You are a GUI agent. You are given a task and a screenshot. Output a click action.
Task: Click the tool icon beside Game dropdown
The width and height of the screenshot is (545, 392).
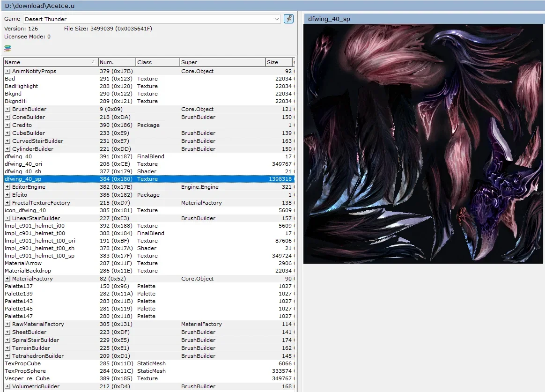pyautogui.click(x=288, y=19)
